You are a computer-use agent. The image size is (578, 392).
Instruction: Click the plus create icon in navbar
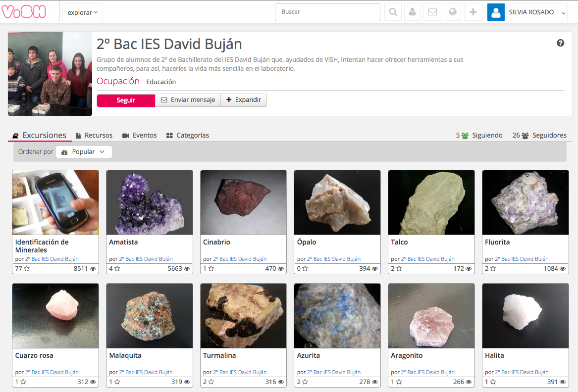click(x=473, y=12)
